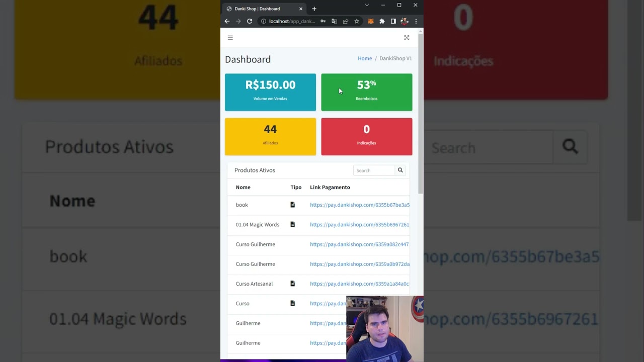Click the DankiShop V1 breadcrumb text

[x=395, y=58]
